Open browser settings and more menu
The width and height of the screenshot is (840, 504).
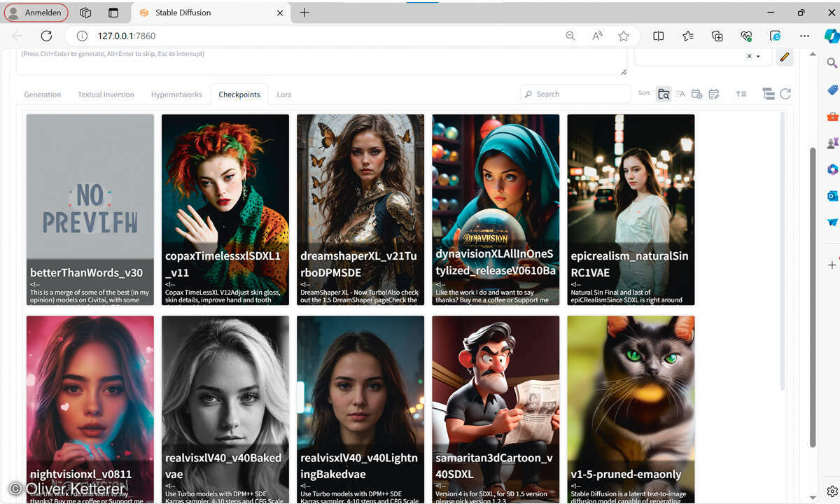[x=804, y=36]
